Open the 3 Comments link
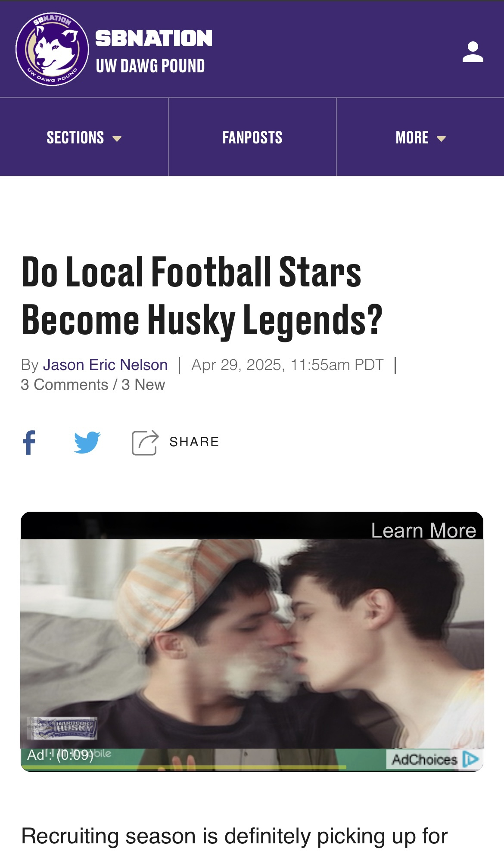This screenshot has width=504, height=861. coord(64,385)
